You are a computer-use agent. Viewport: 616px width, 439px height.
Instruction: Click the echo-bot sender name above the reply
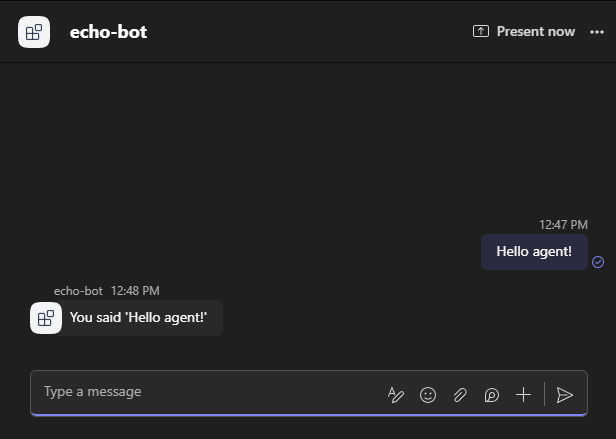(x=78, y=291)
